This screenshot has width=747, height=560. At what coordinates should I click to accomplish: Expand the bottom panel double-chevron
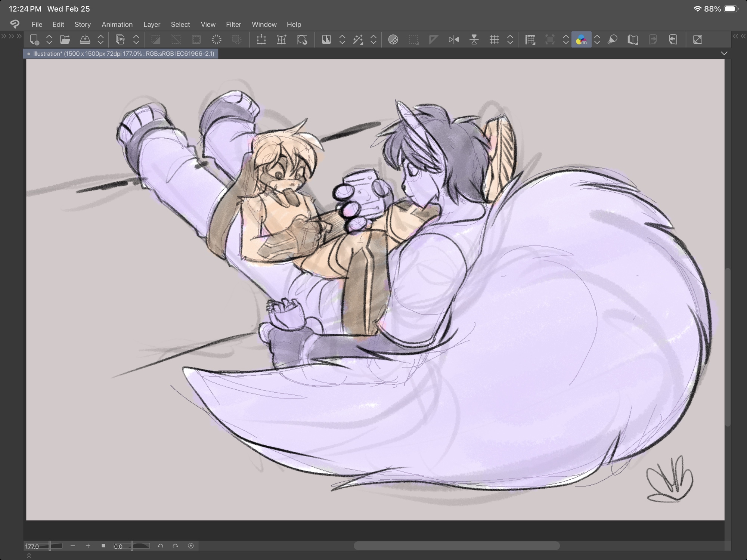[29, 556]
